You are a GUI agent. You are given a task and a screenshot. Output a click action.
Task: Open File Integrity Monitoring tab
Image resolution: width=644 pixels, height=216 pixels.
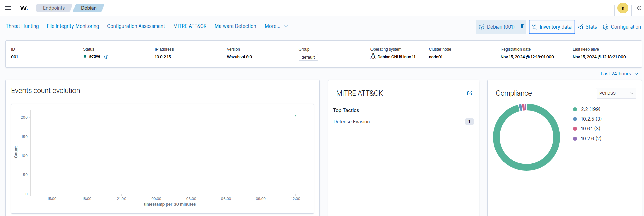tap(73, 26)
